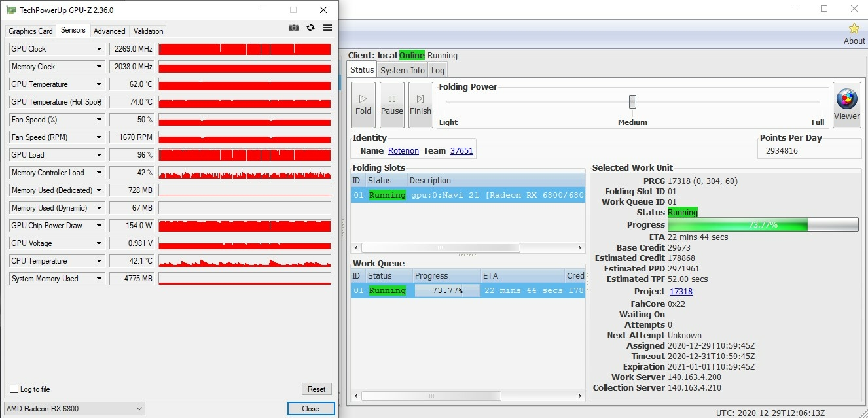Open the team 37651 link
Viewport: 868px width, 418px height.
[x=461, y=151]
